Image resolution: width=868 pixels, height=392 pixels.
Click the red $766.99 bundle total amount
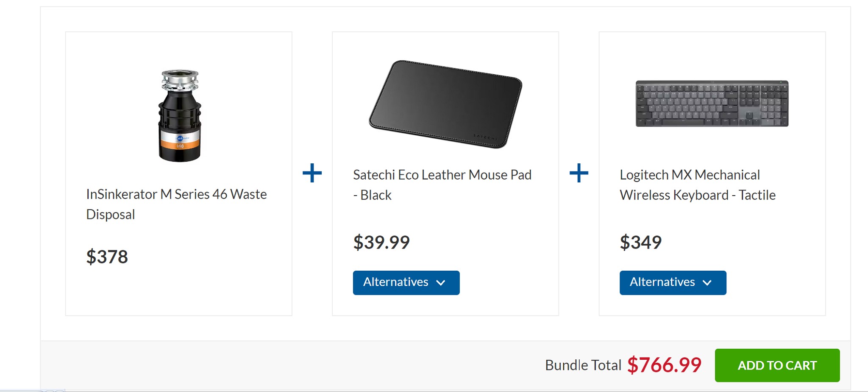tap(664, 365)
